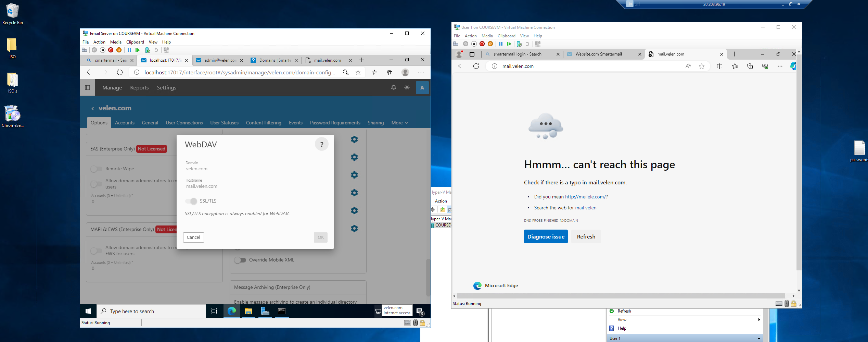The image size is (868, 342).
Task: Click the User 1 VM horizontal scrollbar
Action: pos(621,296)
